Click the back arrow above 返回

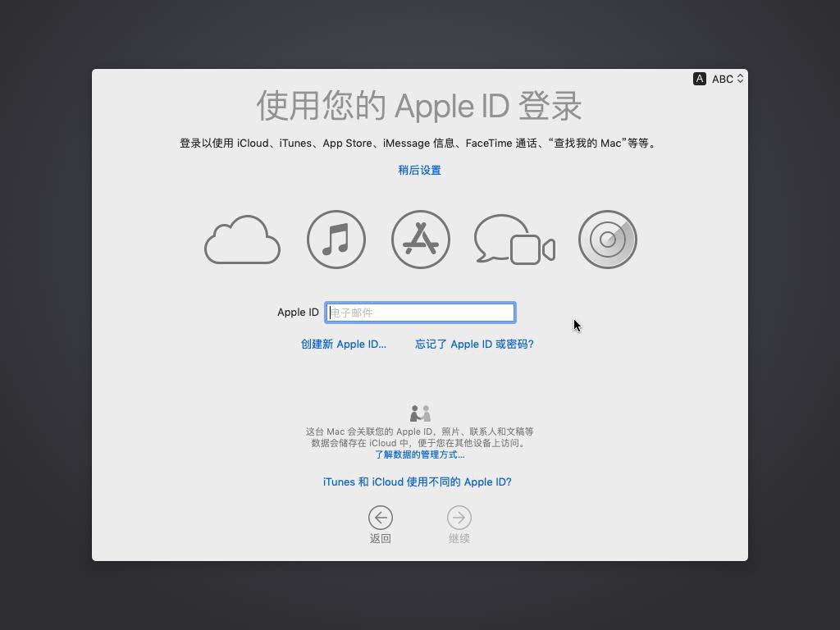click(381, 518)
